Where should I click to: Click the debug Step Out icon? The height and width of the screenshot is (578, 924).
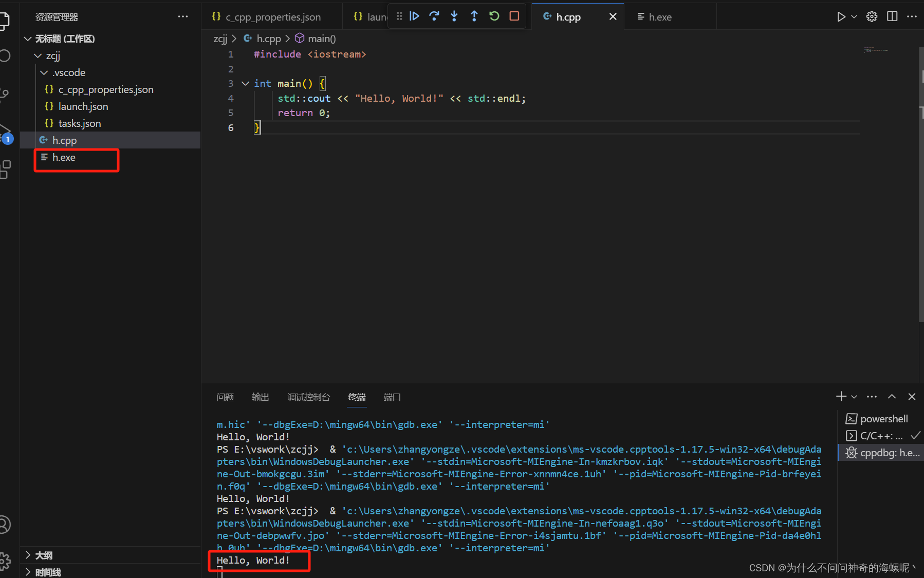tap(474, 16)
